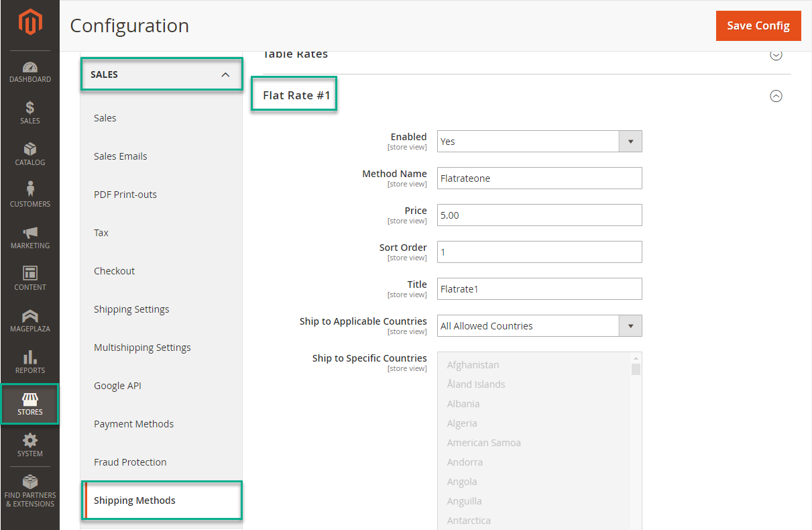Image resolution: width=812 pixels, height=530 pixels.
Task: Click the country list scrollbar thumb
Action: pyautogui.click(x=636, y=369)
